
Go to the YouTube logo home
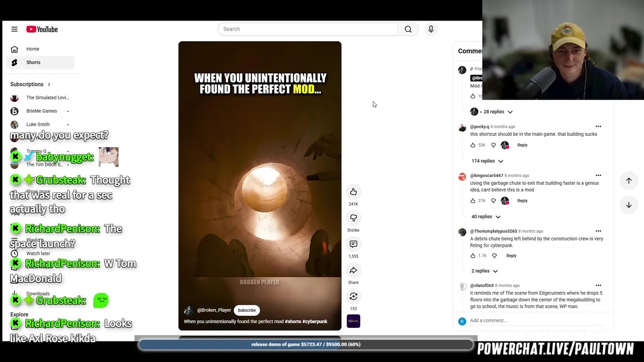click(x=42, y=29)
